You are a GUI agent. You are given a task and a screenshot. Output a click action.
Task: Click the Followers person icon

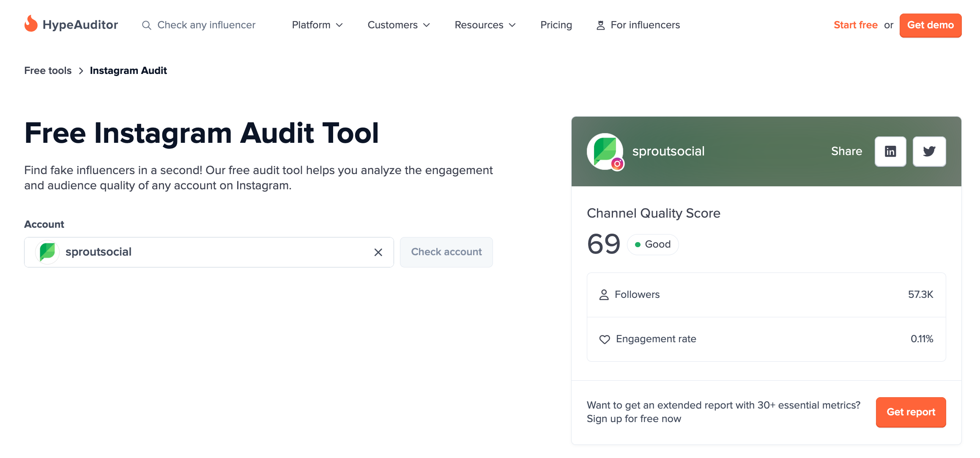(604, 294)
